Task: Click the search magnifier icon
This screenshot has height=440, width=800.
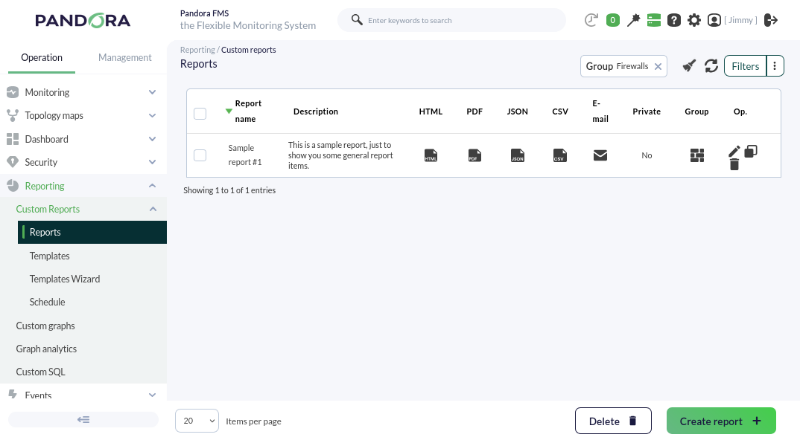Action: point(357,20)
